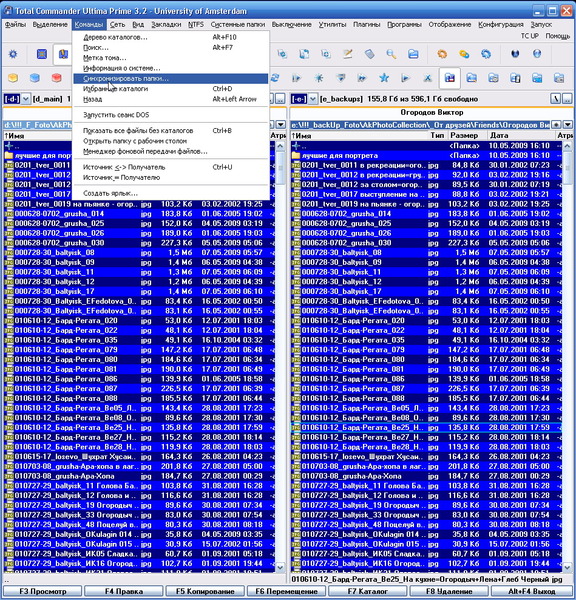This screenshot has width=576, height=600.
Task: Choose 'Поиск...' from the Команды menu
Action: [171, 47]
